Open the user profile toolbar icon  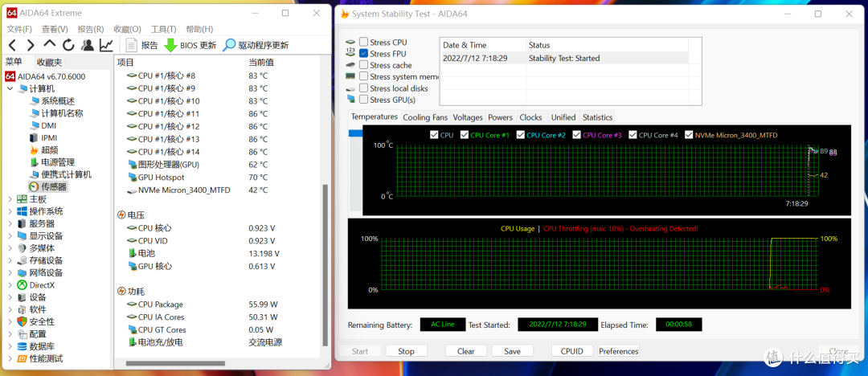click(88, 46)
